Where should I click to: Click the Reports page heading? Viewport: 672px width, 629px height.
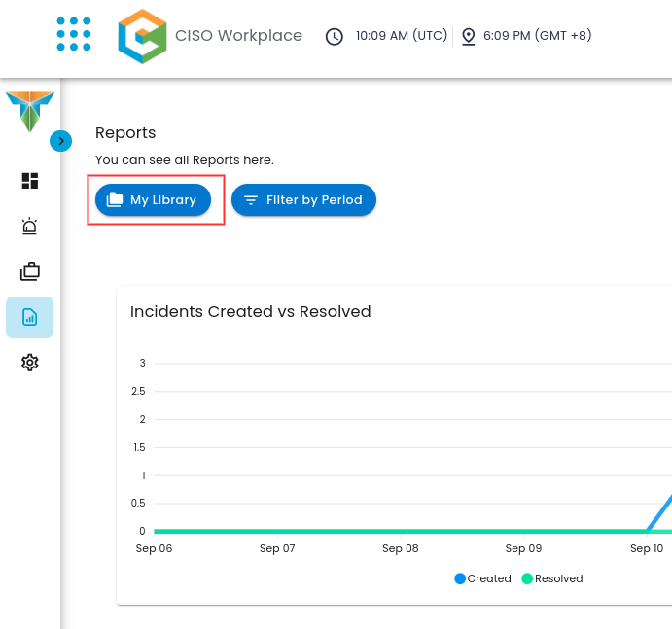125,133
